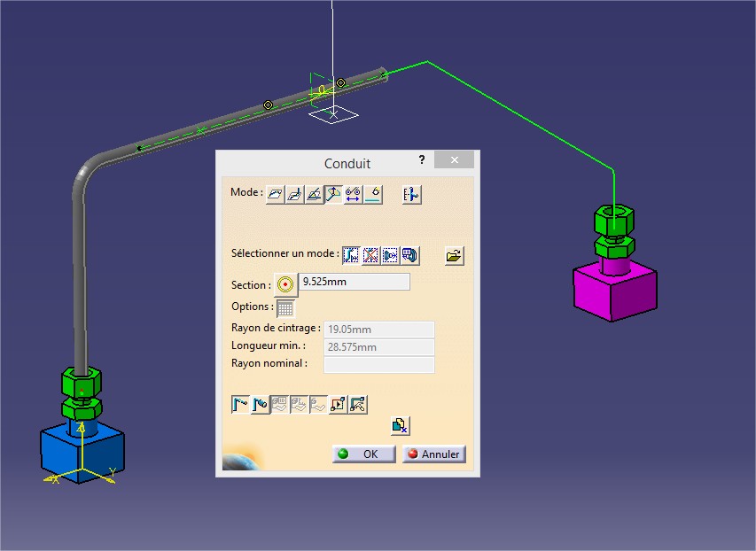Image resolution: width=756 pixels, height=551 pixels.
Task: Choose the catalog sheets select-mode icon
Action: tap(409, 255)
